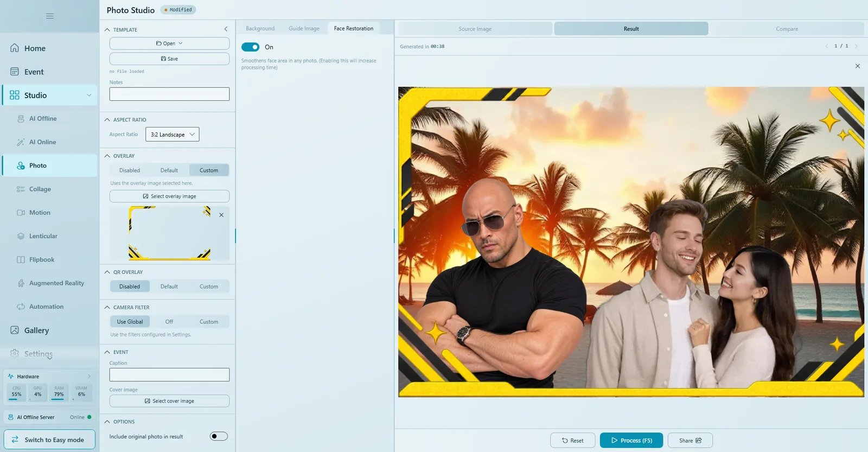Click the Home icon in sidebar
Screen dimensions: 868x452
15,48
